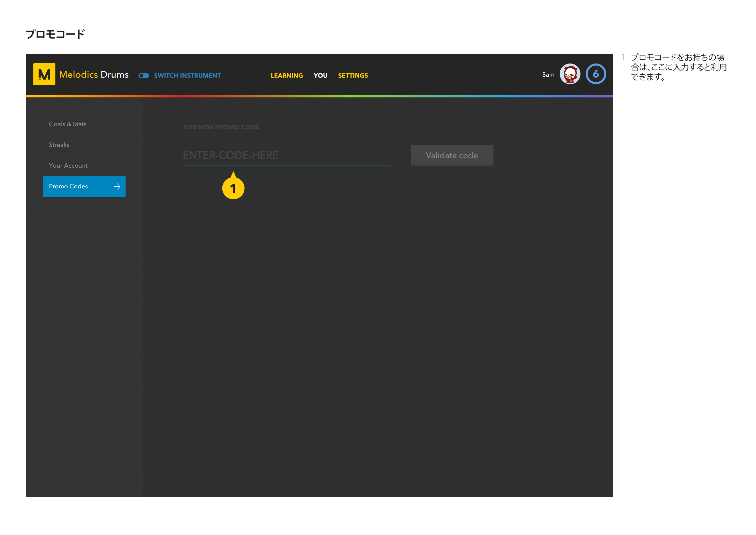Select Goals & Stats in sidebar
The height and width of the screenshot is (535, 756).
[x=68, y=124]
